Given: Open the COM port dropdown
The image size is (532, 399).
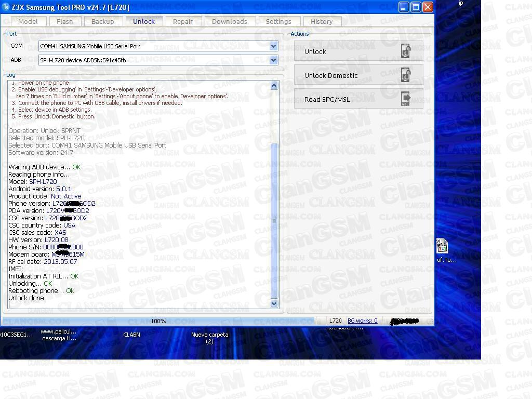Looking at the screenshot, I should coord(273,46).
